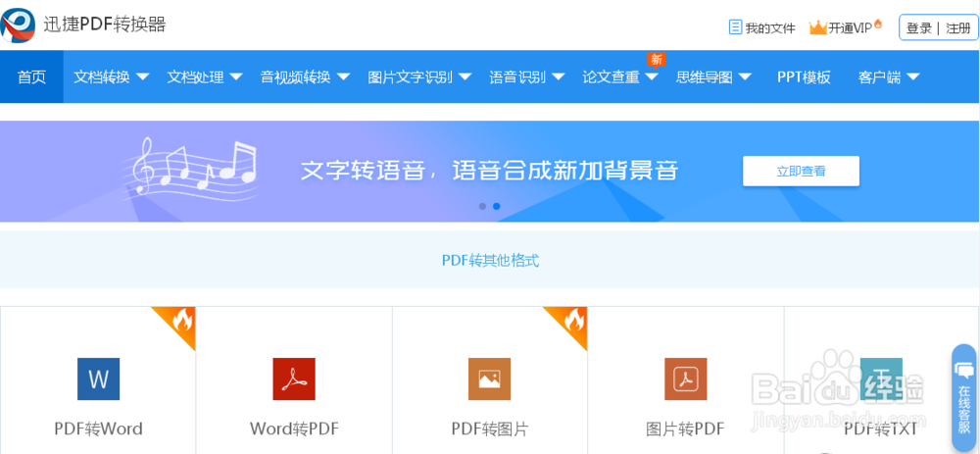Select the second banner slide dot
The width and height of the screenshot is (980, 454).
tap(496, 206)
